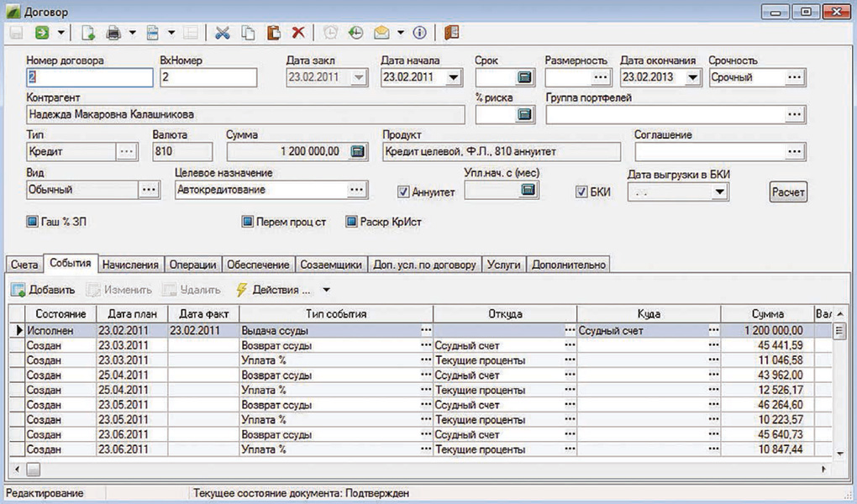This screenshot has height=504, width=857.
Task: Click the scissors cut icon
Action: pos(223,33)
